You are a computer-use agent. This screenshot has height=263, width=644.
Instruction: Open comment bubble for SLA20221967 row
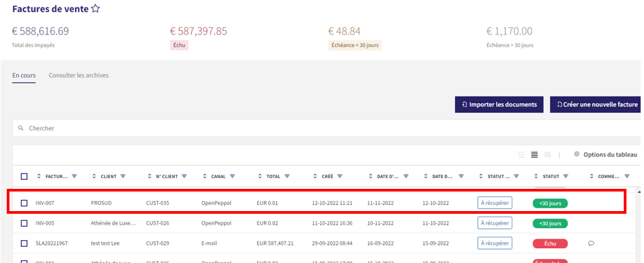click(591, 243)
